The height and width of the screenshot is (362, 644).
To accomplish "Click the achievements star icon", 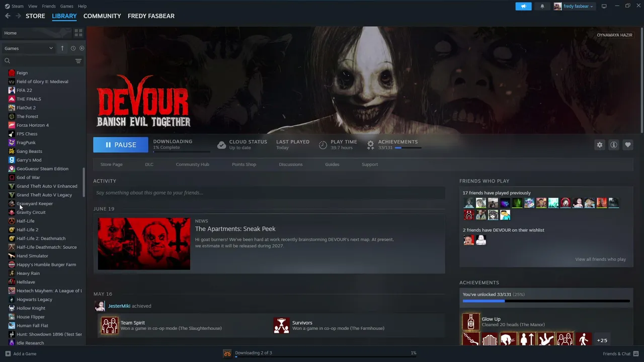I will click(x=370, y=145).
